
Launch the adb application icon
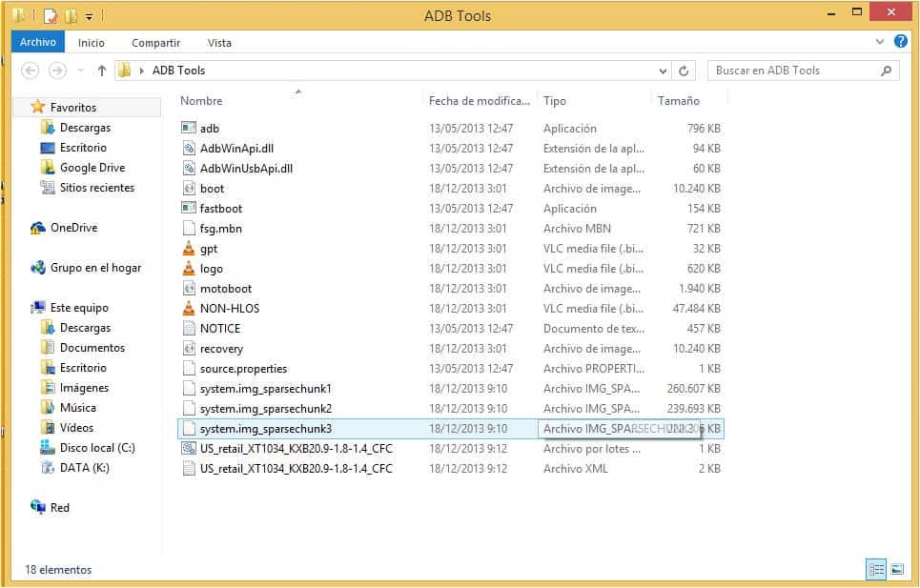click(x=190, y=128)
